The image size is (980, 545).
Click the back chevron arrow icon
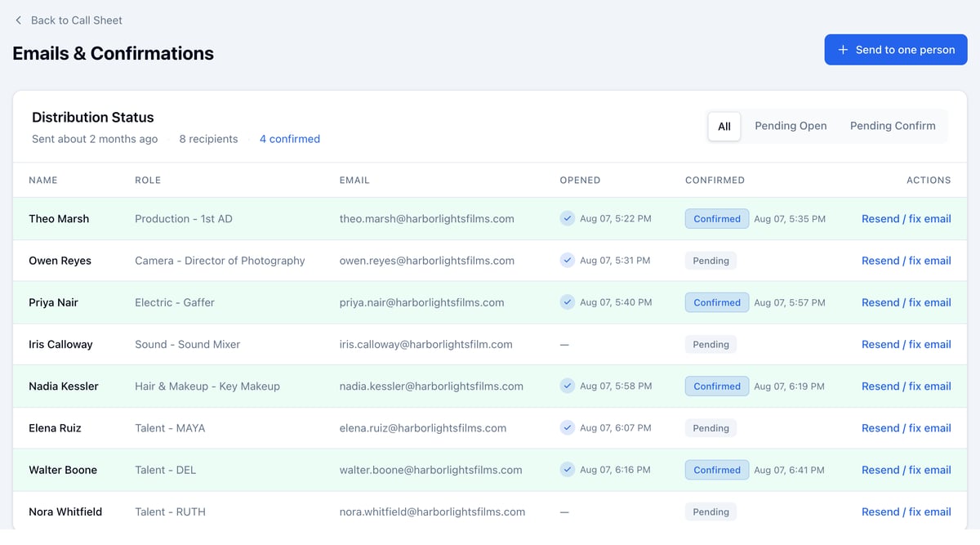click(x=19, y=20)
